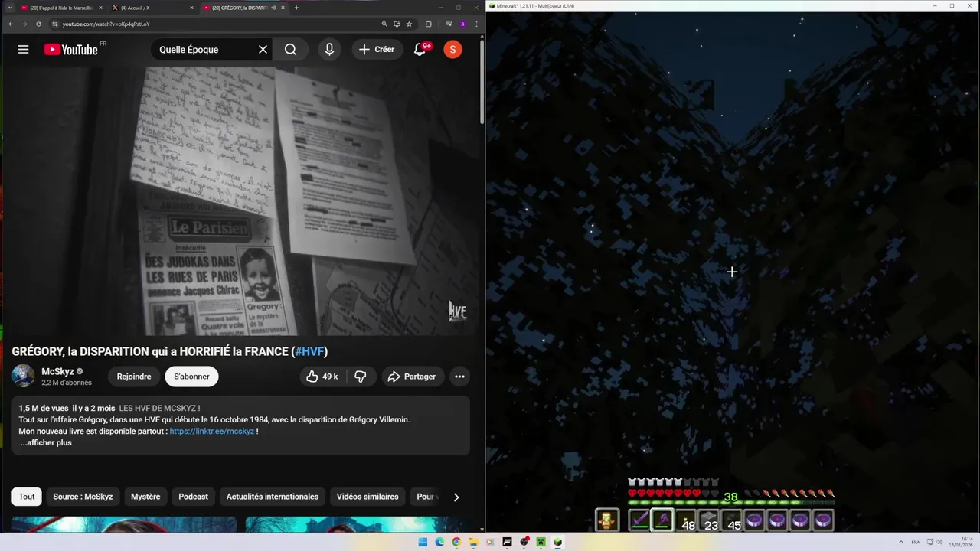Dislike the video with thumbs down
The width and height of the screenshot is (980, 551).
[x=360, y=377]
